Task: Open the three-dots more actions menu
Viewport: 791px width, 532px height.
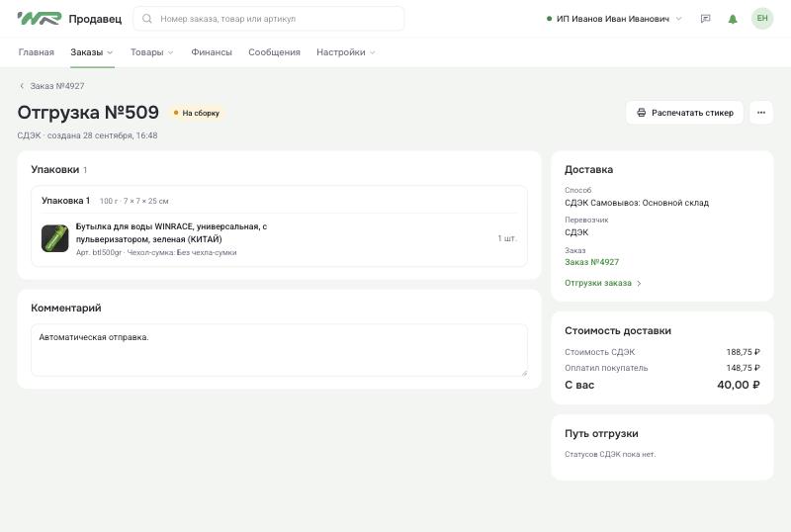Action: pyautogui.click(x=760, y=113)
